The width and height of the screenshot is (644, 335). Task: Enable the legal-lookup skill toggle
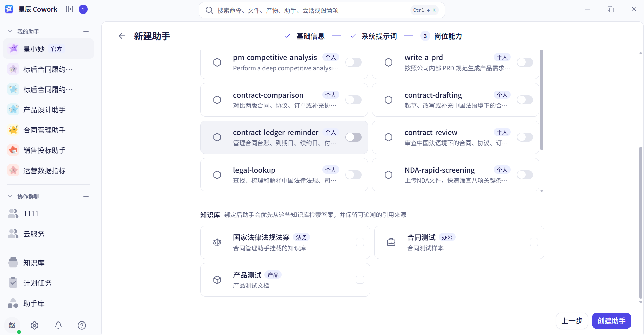tap(354, 175)
